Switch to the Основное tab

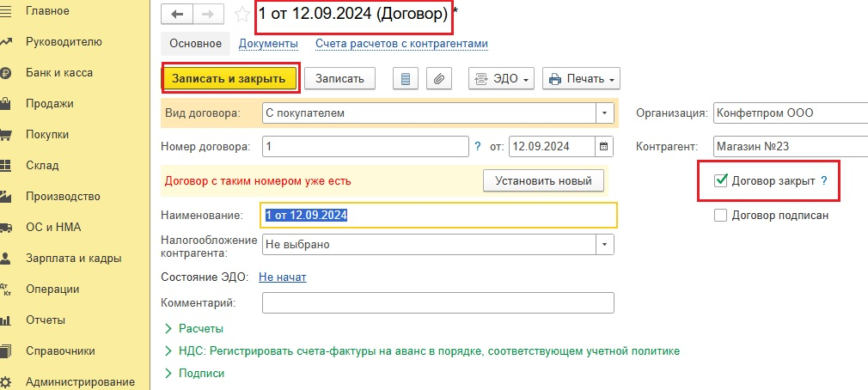tap(195, 44)
